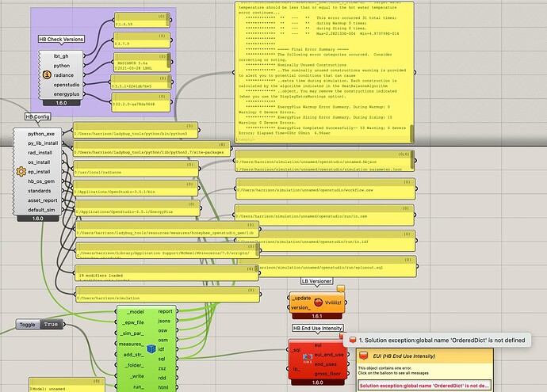Image resolution: width=547 pixels, height=392 pixels.
Task: Click the ep_install output on HB Config
Action: point(39,172)
